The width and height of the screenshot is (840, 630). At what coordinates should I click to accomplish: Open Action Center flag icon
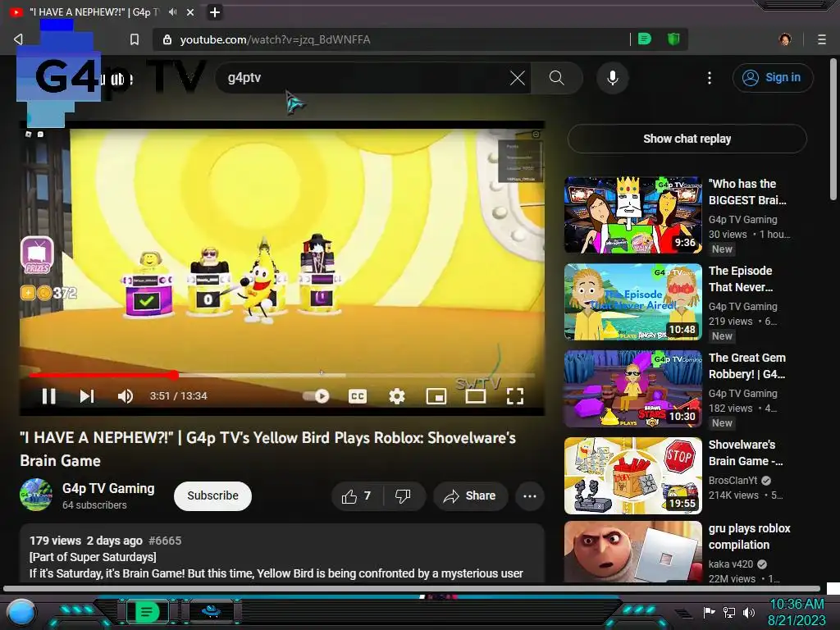click(x=709, y=612)
